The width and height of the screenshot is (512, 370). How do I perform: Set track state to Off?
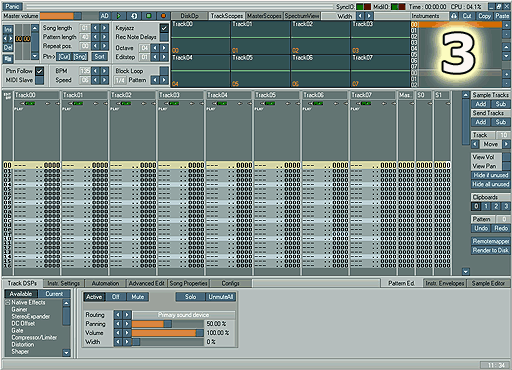tap(116, 297)
